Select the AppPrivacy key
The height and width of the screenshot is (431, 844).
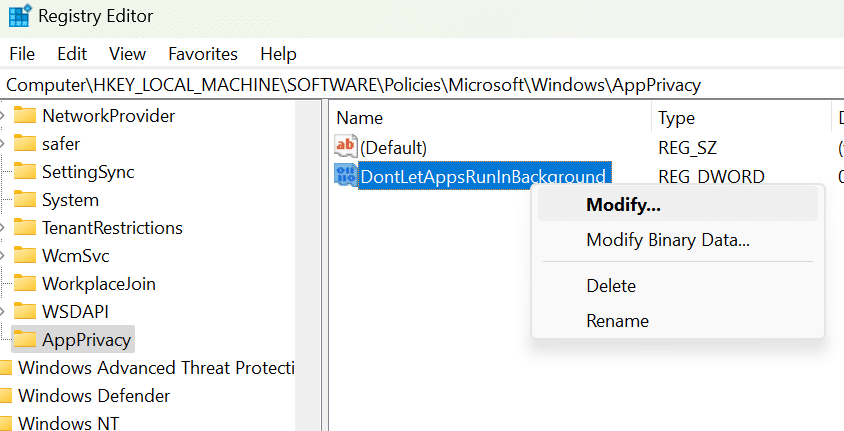pos(87,340)
